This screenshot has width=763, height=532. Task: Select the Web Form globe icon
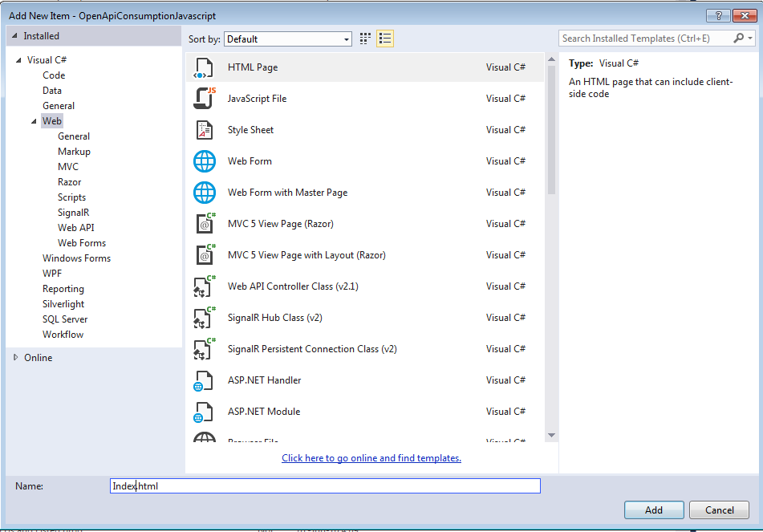205,161
